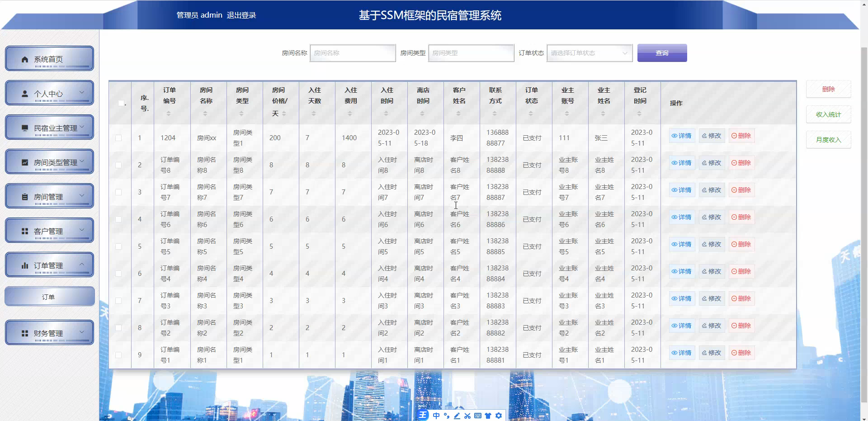Check the row for 订单编号2
Image resolution: width=868 pixels, height=421 pixels.
(118, 328)
